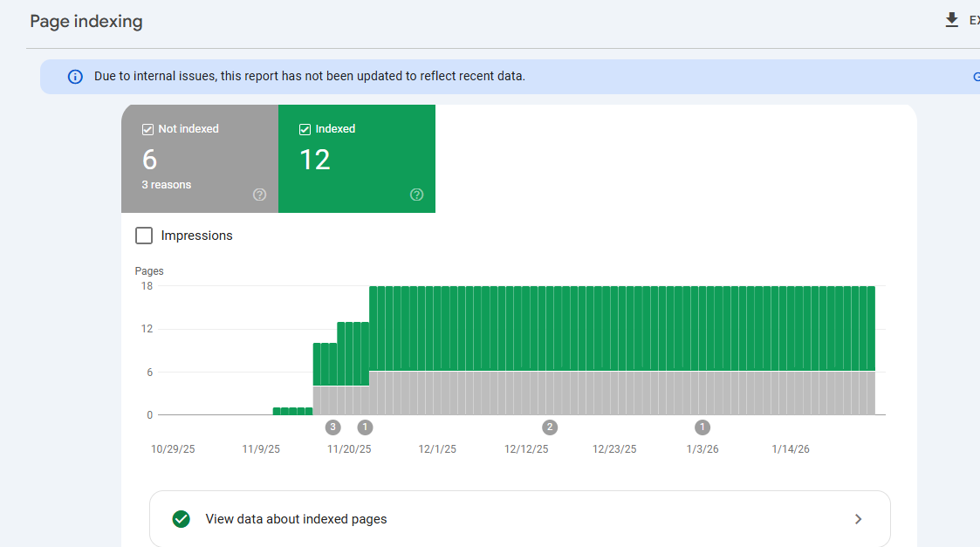Click the 1/14/26 date axis label
980x547 pixels.
[790, 449]
